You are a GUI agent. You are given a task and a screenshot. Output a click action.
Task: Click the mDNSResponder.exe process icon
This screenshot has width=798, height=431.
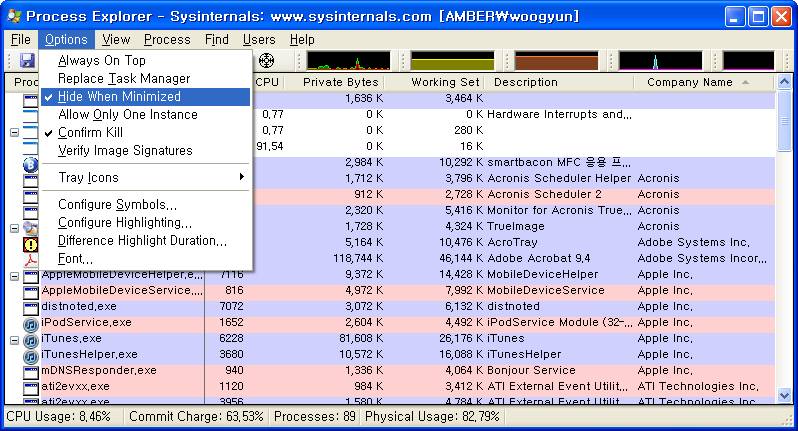(x=31, y=372)
